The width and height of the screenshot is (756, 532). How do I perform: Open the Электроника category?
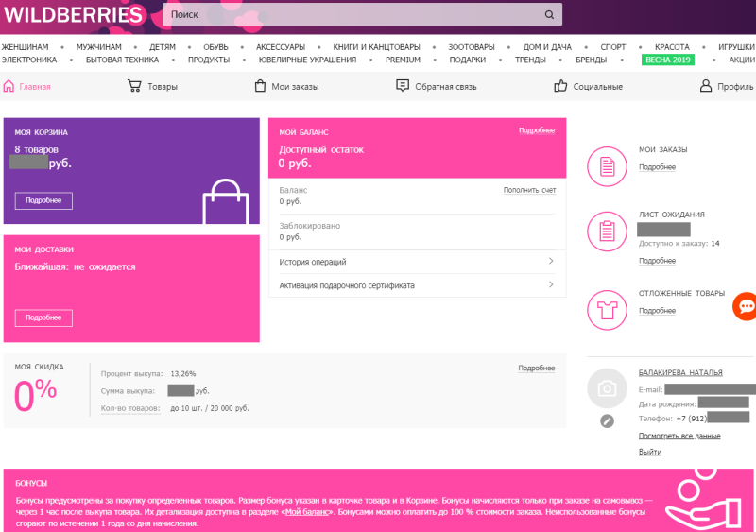pyautogui.click(x=29, y=60)
